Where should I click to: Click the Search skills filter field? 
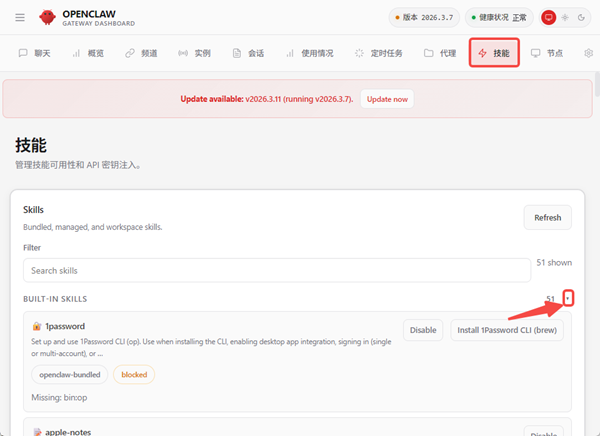coord(277,270)
